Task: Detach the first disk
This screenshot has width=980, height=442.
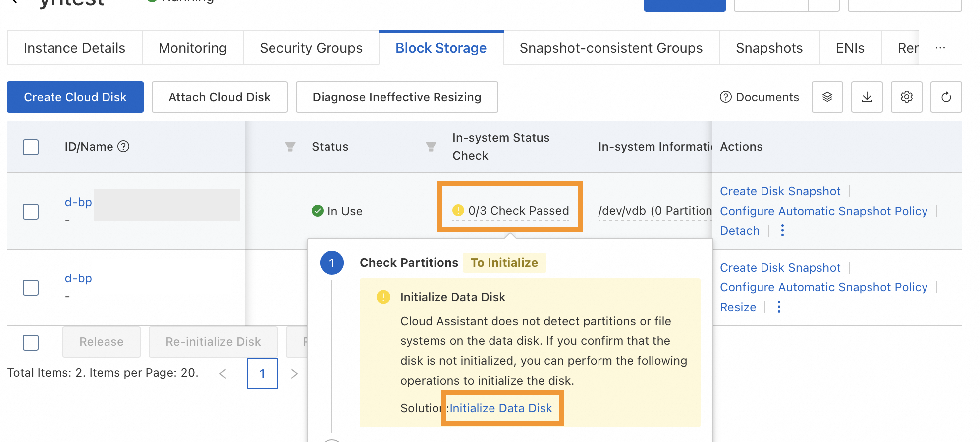Action: click(740, 231)
